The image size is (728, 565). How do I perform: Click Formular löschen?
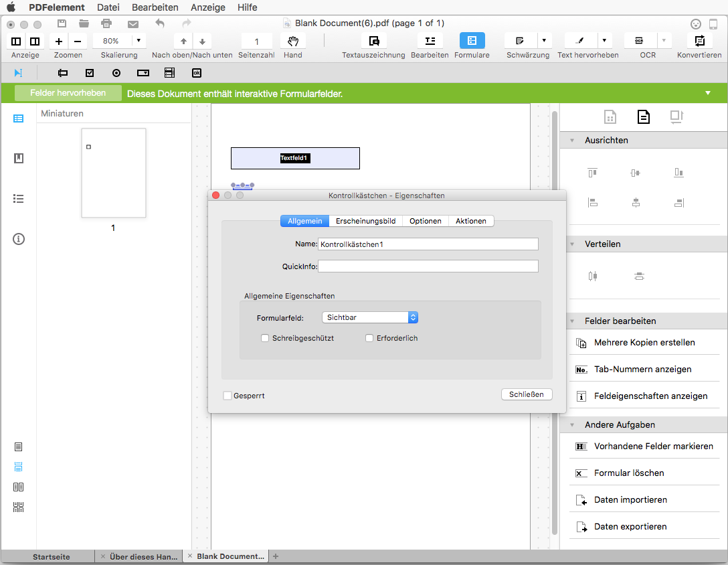pyautogui.click(x=644, y=473)
